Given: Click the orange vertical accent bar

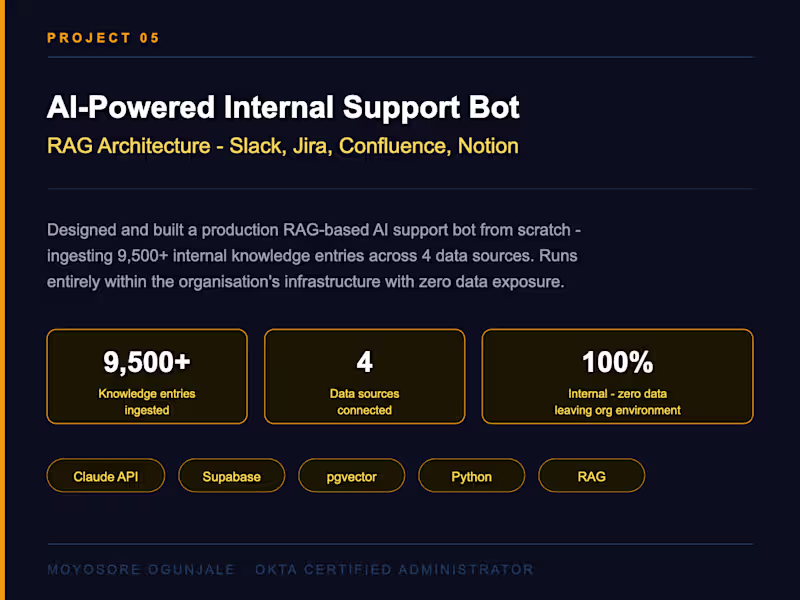Looking at the screenshot, I should pyautogui.click(x=2, y=300).
